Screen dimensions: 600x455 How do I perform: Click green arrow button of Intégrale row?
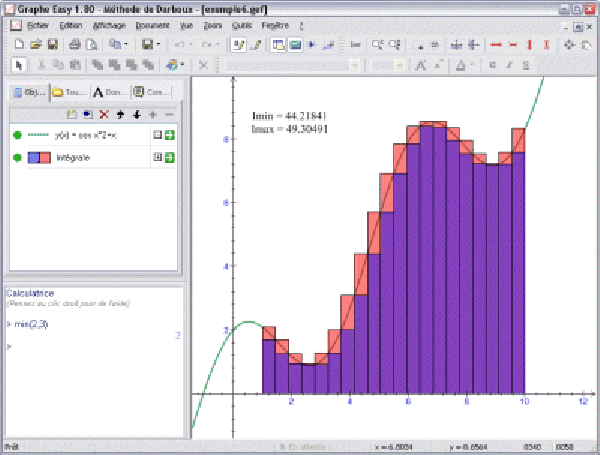170,158
